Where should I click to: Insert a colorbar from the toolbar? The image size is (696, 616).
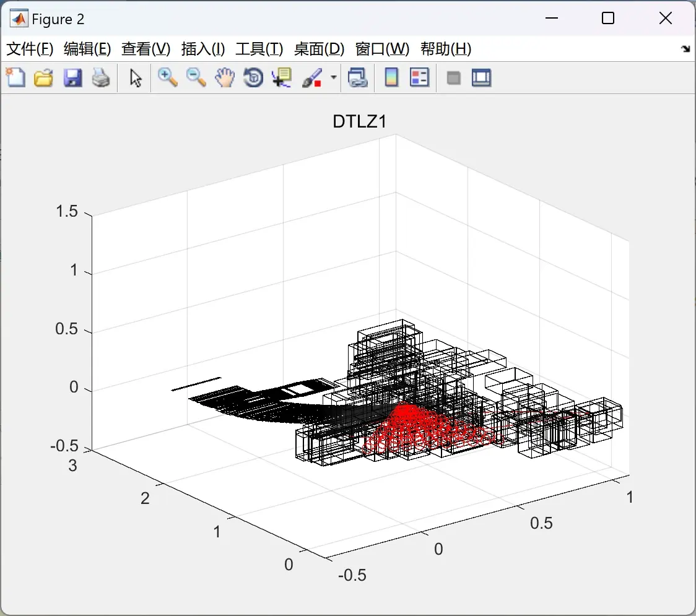click(x=391, y=78)
